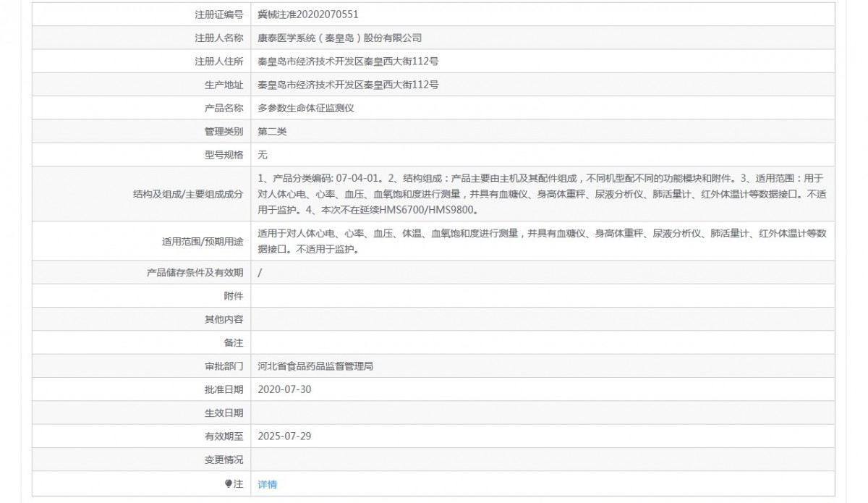Select product name 多参数生命体征监测仪

click(306, 109)
